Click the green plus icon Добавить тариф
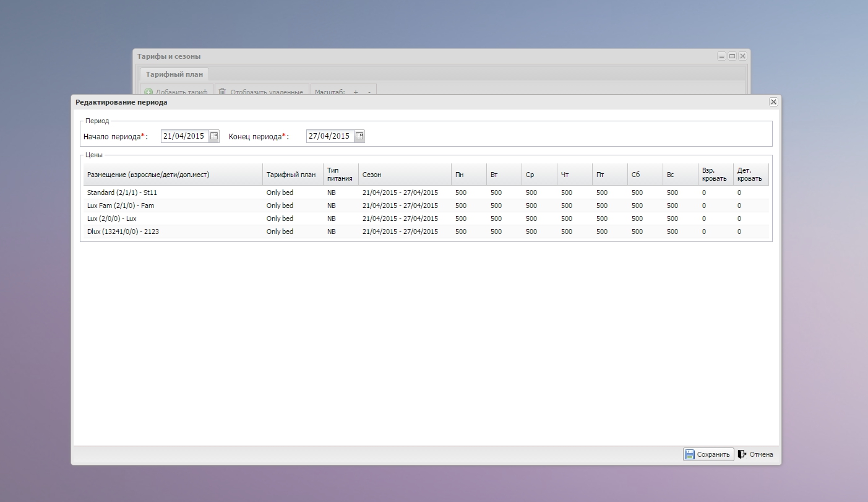The width and height of the screenshot is (868, 502). pyautogui.click(x=148, y=92)
